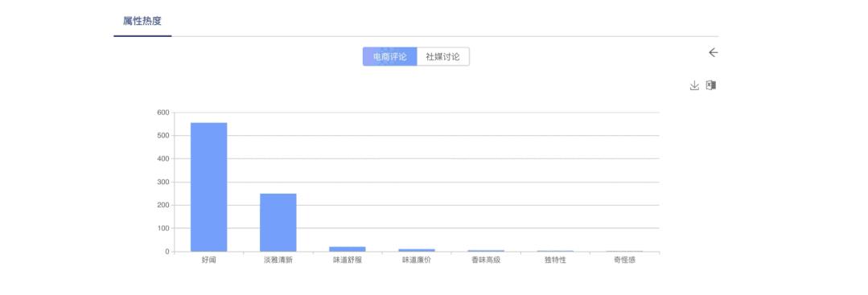The image size is (868, 295).
Task: Click the 独特性 axis label
Action: click(x=555, y=260)
